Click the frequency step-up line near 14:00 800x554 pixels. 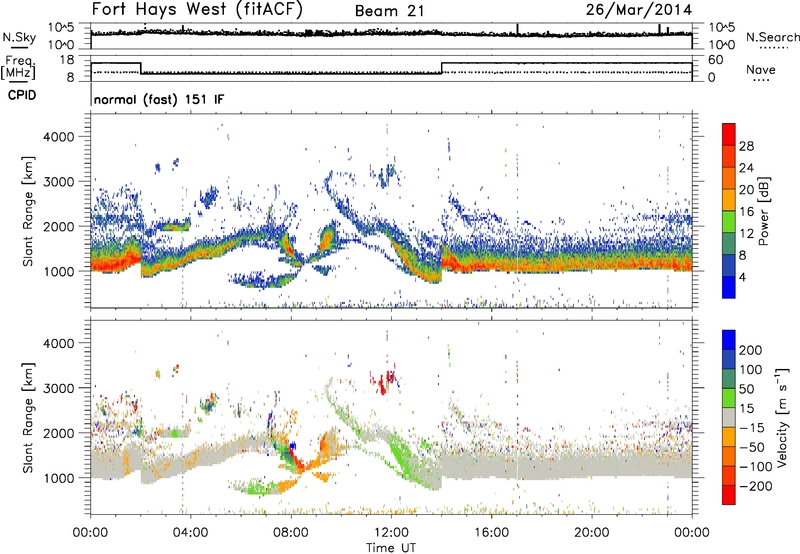(x=441, y=68)
